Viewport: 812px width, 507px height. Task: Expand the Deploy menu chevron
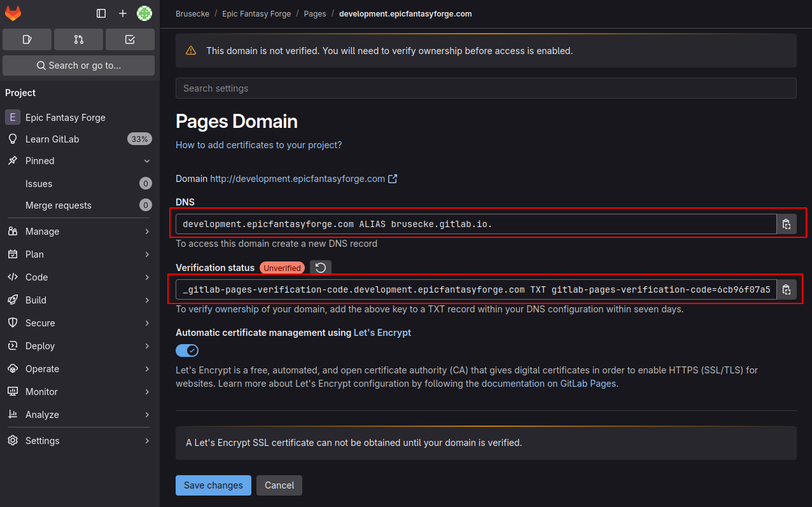147,346
